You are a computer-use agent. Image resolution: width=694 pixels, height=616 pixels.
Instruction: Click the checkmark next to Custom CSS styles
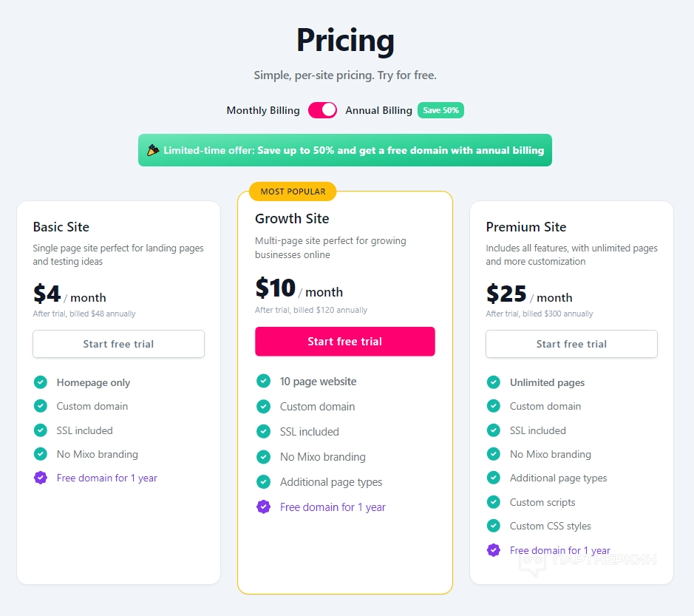click(494, 526)
